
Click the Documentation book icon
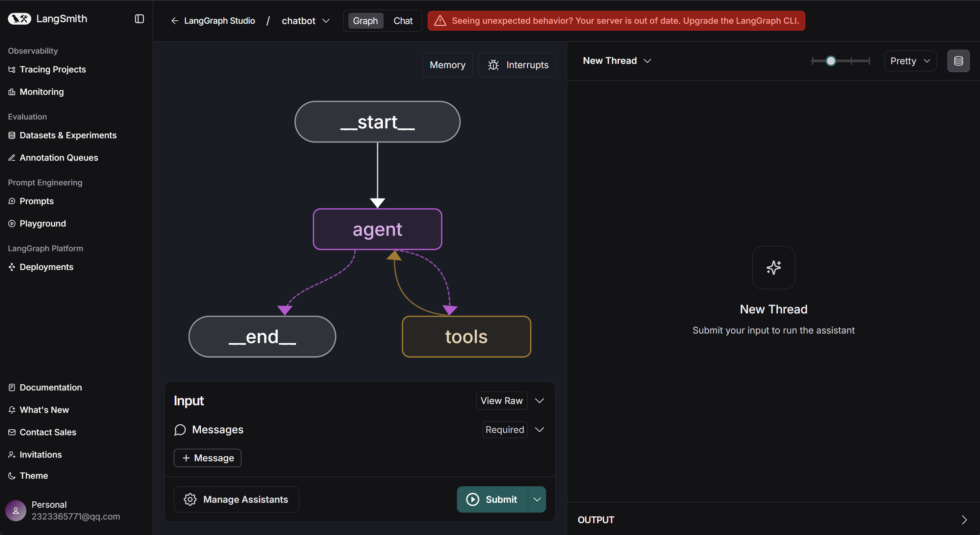pyautogui.click(x=12, y=387)
